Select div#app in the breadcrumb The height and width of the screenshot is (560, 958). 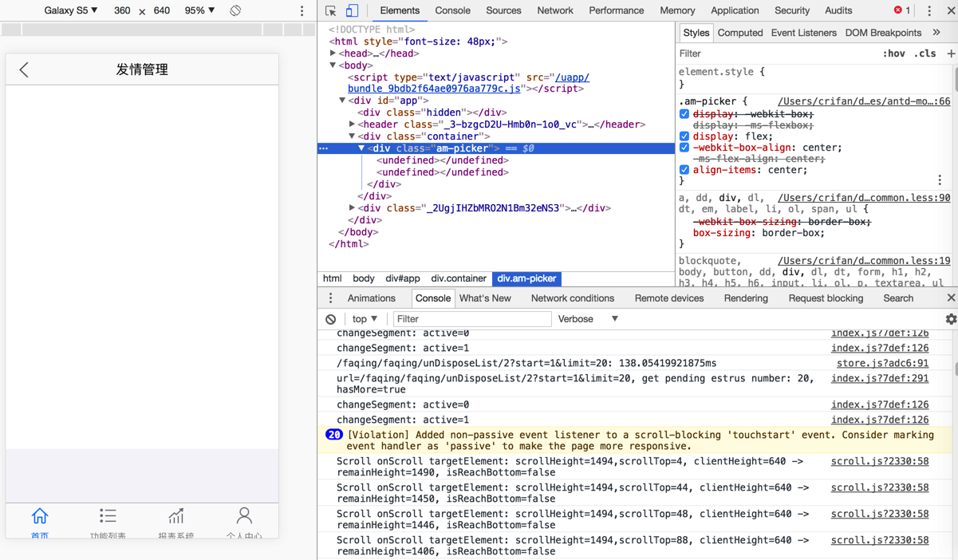point(403,278)
